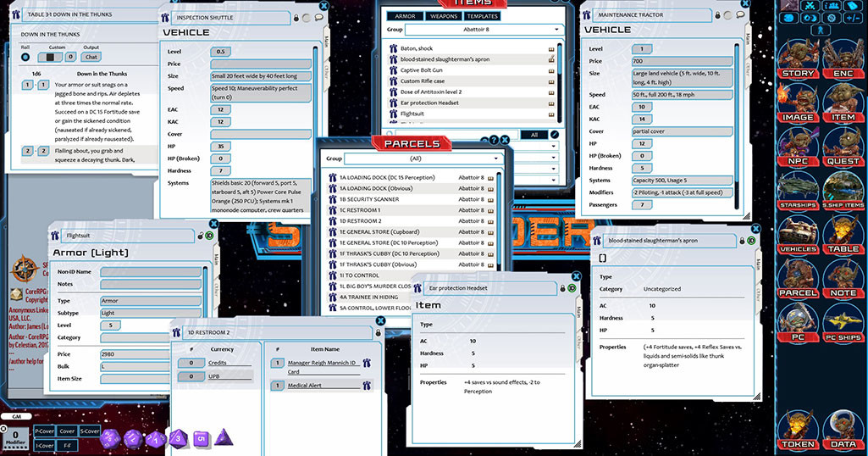
Task: Click the Credits count field in restroom parcel
Action: pos(191,363)
